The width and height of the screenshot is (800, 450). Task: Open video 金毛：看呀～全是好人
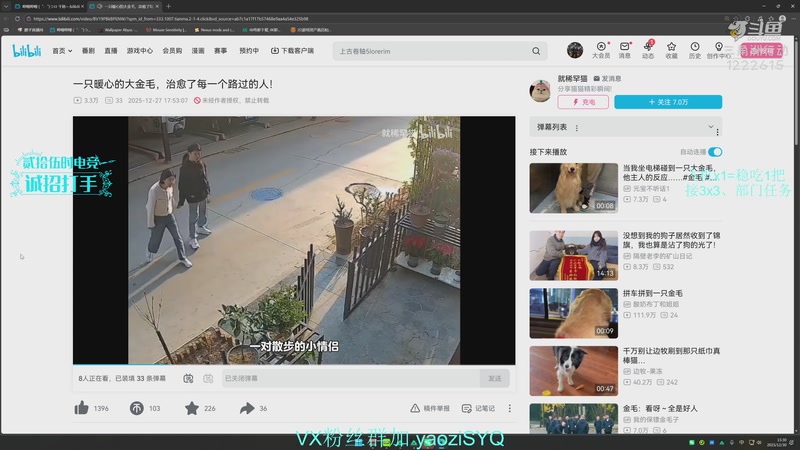660,409
